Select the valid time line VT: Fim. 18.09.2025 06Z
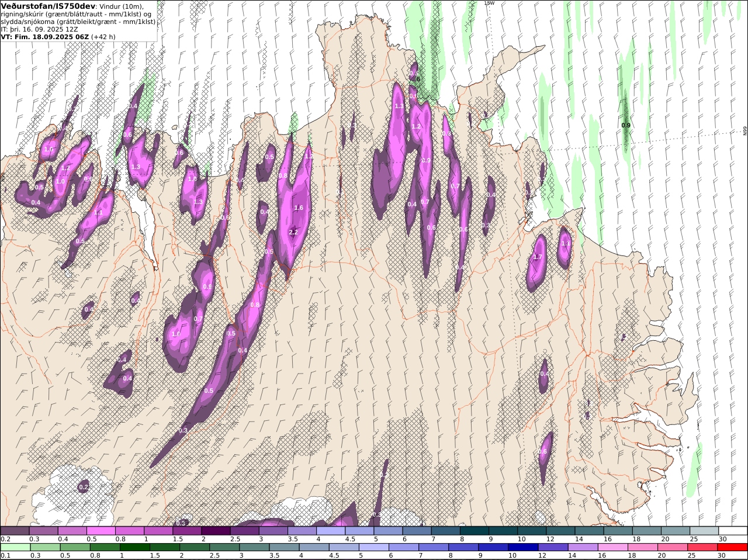The image size is (748, 560). [45, 36]
